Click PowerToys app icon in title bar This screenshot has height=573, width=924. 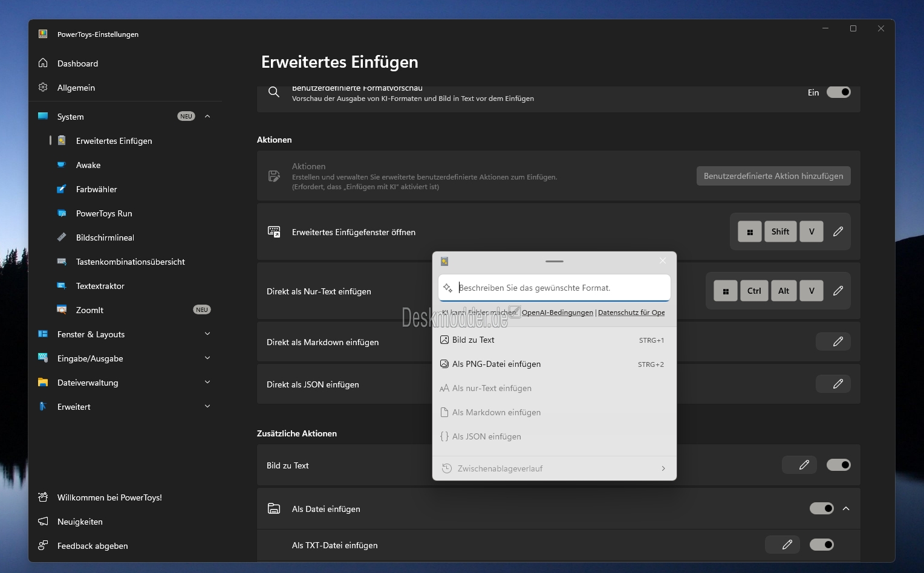[x=43, y=34]
